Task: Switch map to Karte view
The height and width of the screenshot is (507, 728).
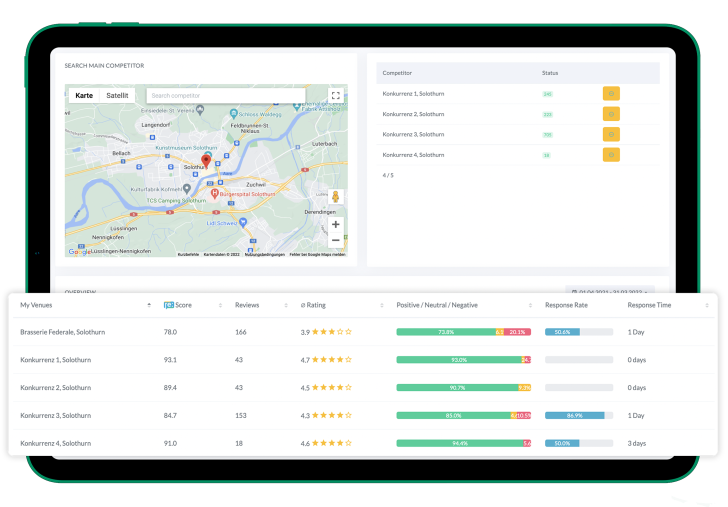Action: (x=84, y=96)
